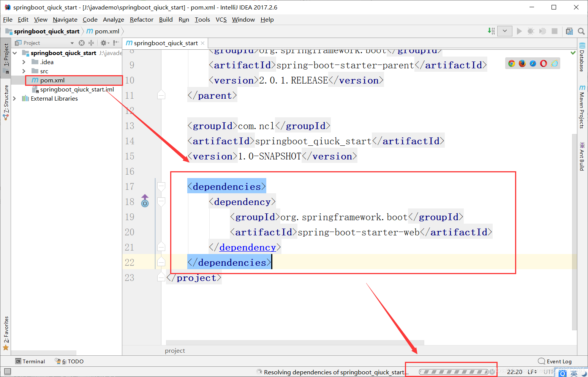Open preview in Chrome browser
Screen dimensions: 588x377
[512, 63]
